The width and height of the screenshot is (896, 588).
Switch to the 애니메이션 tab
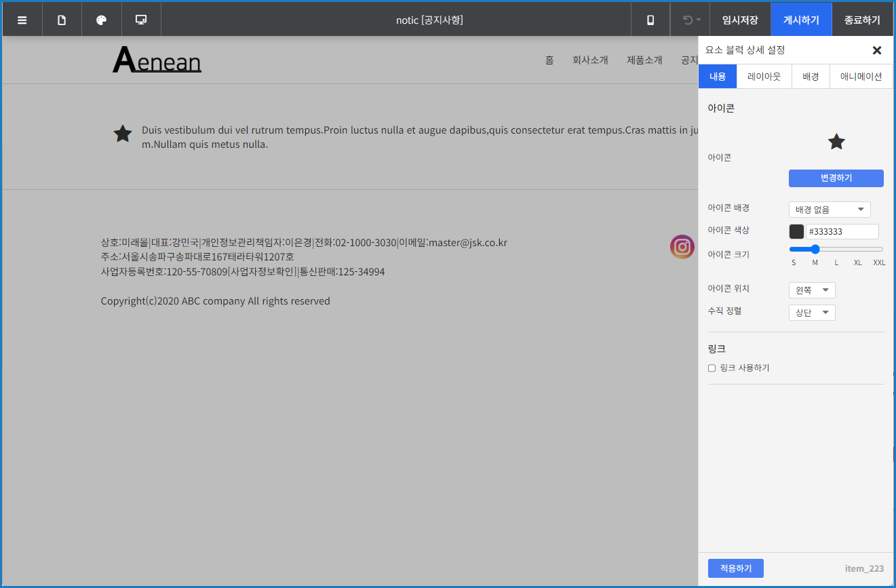click(861, 76)
